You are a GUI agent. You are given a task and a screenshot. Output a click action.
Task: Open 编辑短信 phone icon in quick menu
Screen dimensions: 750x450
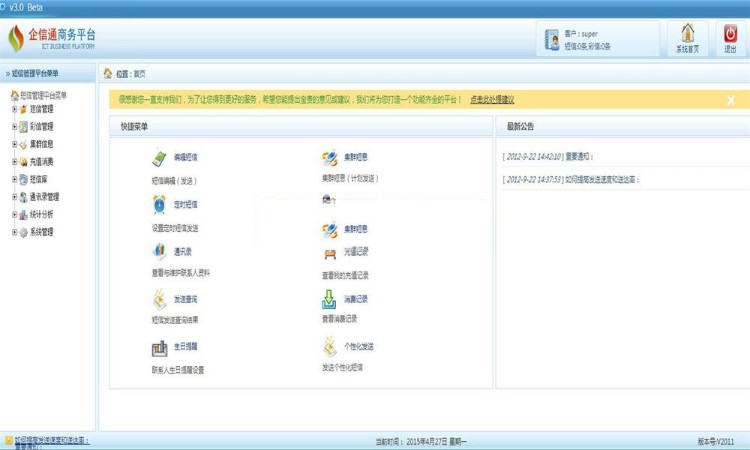coord(160,158)
